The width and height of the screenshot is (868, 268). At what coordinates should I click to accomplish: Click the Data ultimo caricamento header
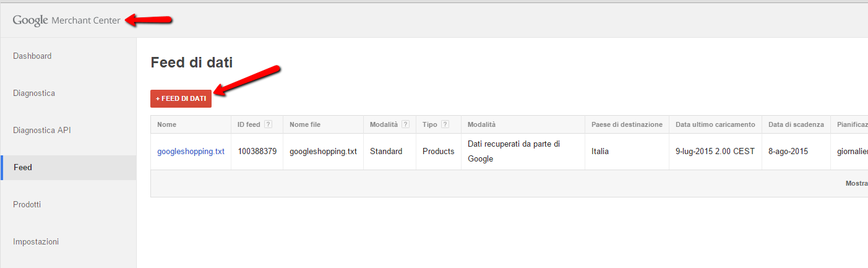pyautogui.click(x=715, y=124)
